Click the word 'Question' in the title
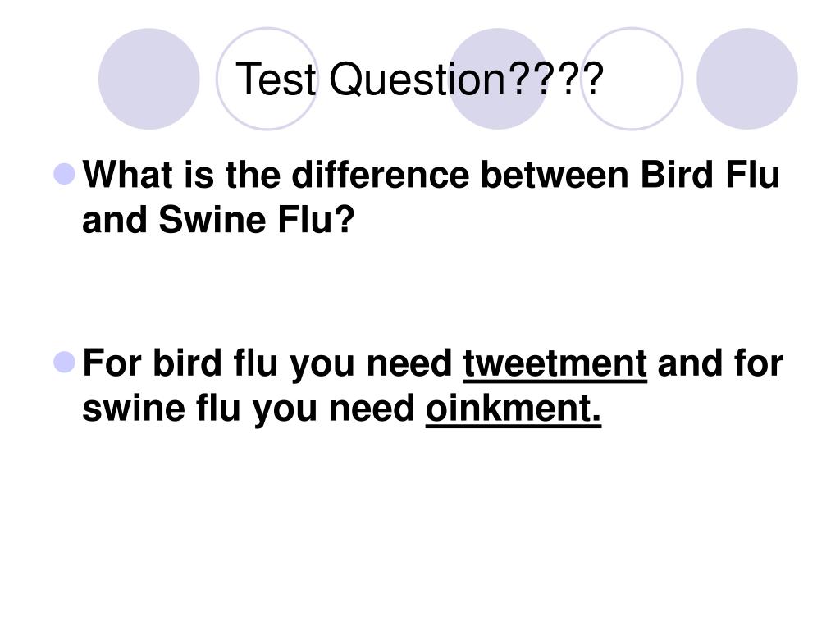The width and height of the screenshot is (840, 630). (x=417, y=80)
